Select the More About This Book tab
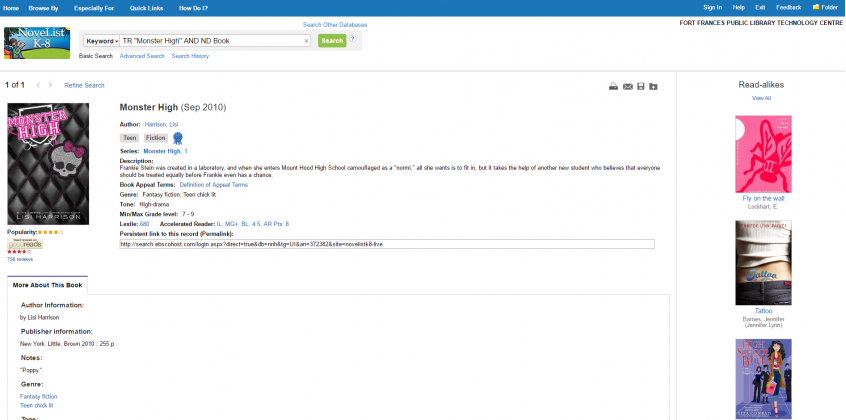The height and width of the screenshot is (420, 846). (x=47, y=285)
